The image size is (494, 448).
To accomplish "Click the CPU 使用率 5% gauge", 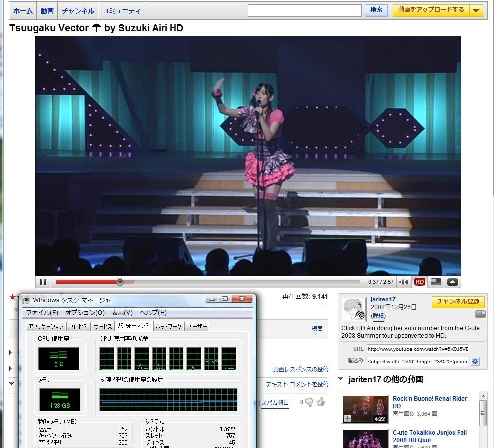I will (59, 358).
